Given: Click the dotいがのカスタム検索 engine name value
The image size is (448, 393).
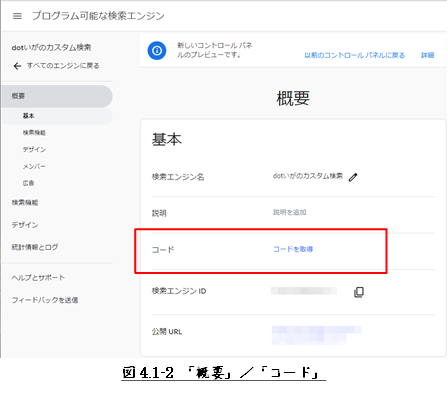Looking at the screenshot, I should (x=308, y=176).
